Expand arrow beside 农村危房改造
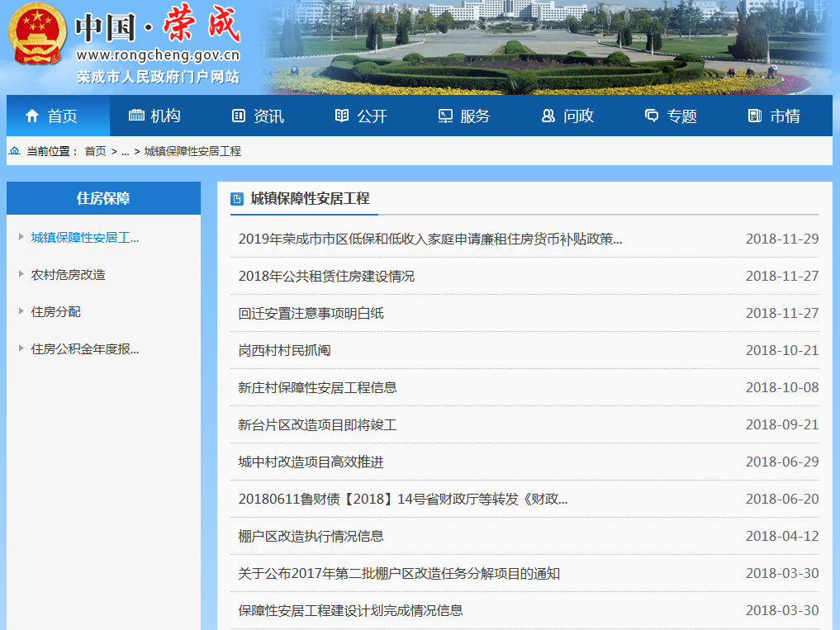The width and height of the screenshot is (840, 630). pos(21,274)
